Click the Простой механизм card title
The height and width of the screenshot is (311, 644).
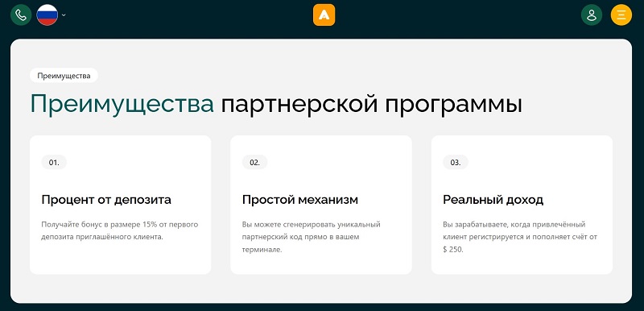coord(300,200)
